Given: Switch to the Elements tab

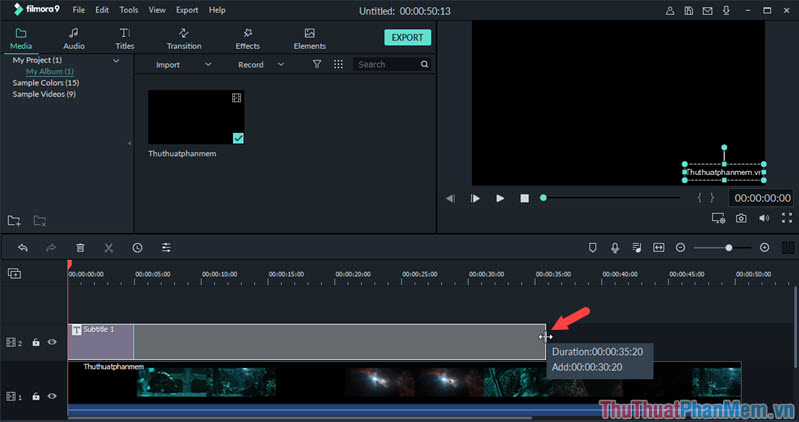Looking at the screenshot, I should click(x=309, y=39).
